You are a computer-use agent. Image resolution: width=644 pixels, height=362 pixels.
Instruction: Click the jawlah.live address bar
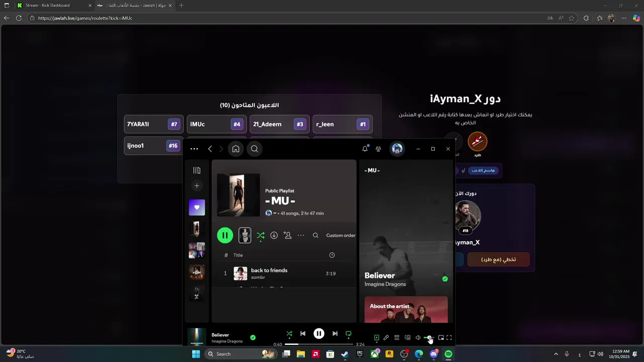pyautogui.click(x=287, y=18)
